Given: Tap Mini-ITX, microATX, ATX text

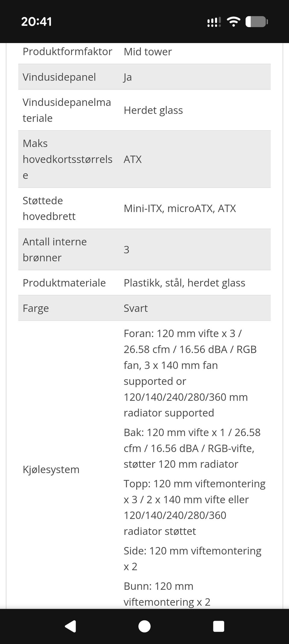Looking at the screenshot, I should coord(180,209).
